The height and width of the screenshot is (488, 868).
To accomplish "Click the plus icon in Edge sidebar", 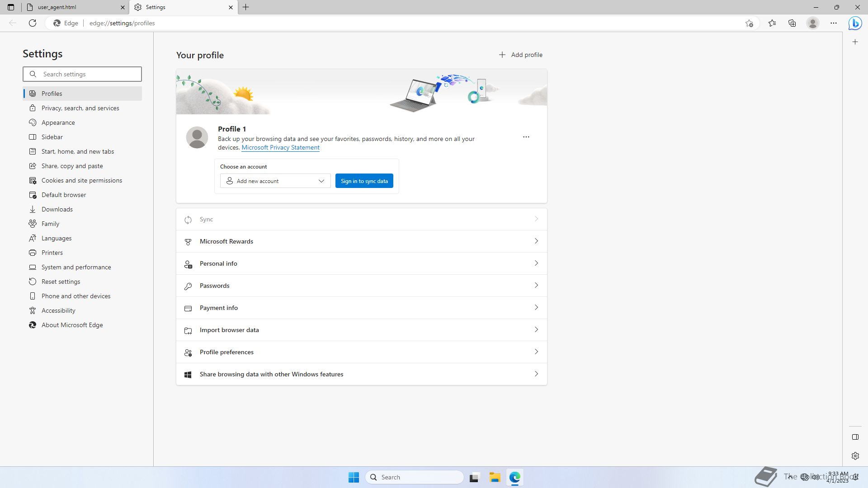I will click(855, 42).
